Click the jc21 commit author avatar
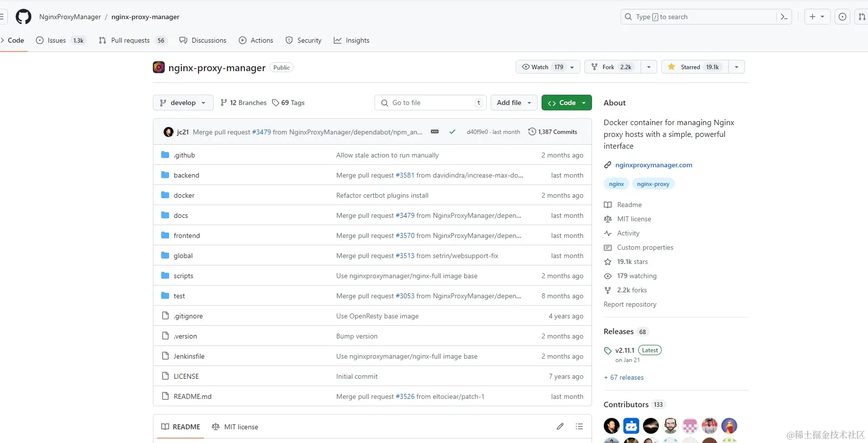 coord(169,132)
